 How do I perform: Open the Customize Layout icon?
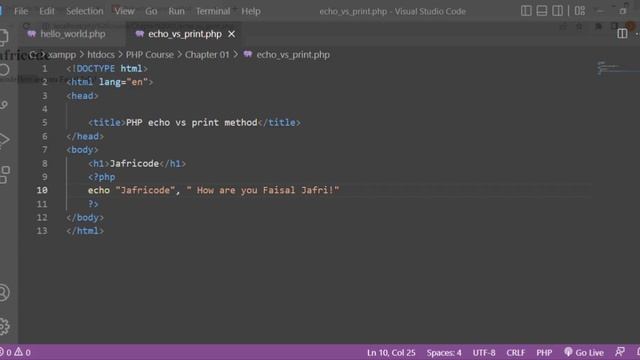[580, 11]
